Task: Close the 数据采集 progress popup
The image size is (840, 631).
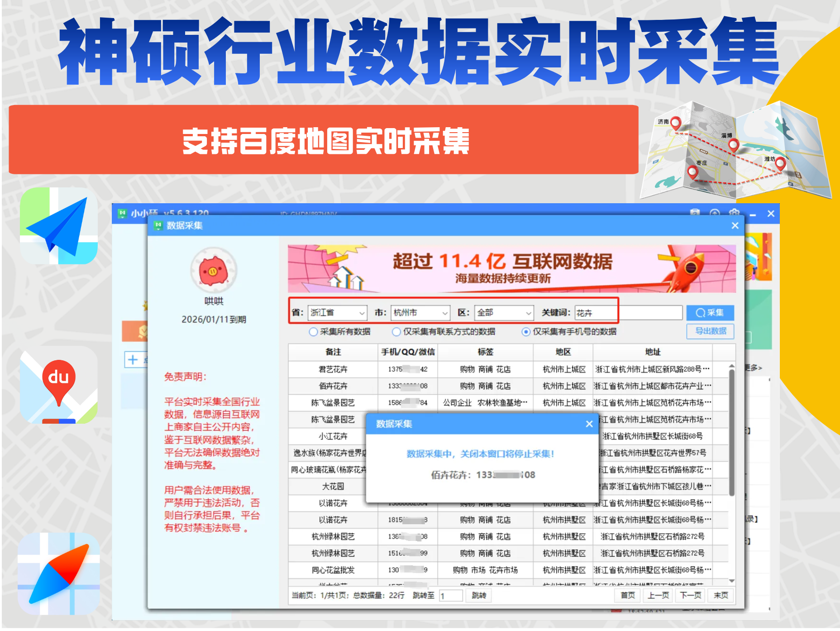Action: pyautogui.click(x=589, y=424)
